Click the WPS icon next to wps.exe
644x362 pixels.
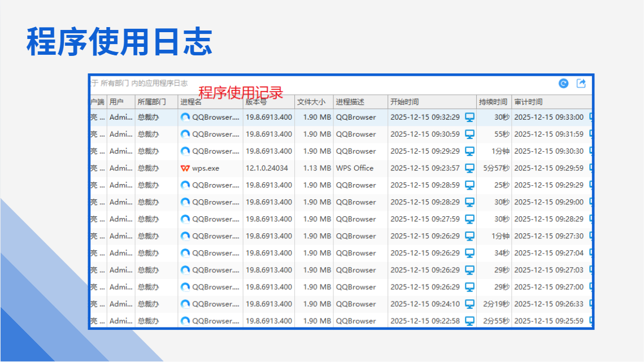(x=185, y=168)
